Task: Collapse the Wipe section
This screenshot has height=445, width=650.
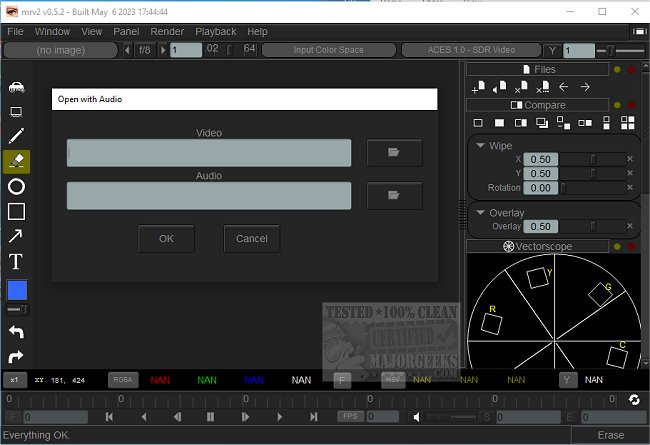Action: pos(480,146)
